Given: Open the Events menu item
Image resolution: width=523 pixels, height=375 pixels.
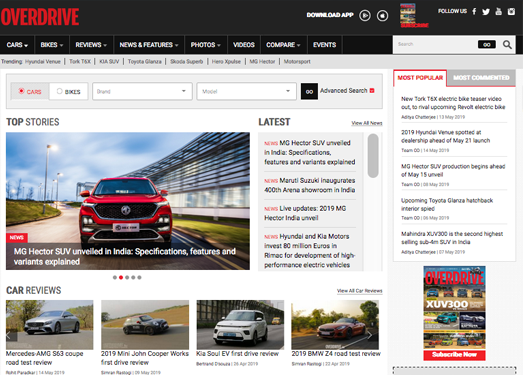Looking at the screenshot, I should [324, 45].
